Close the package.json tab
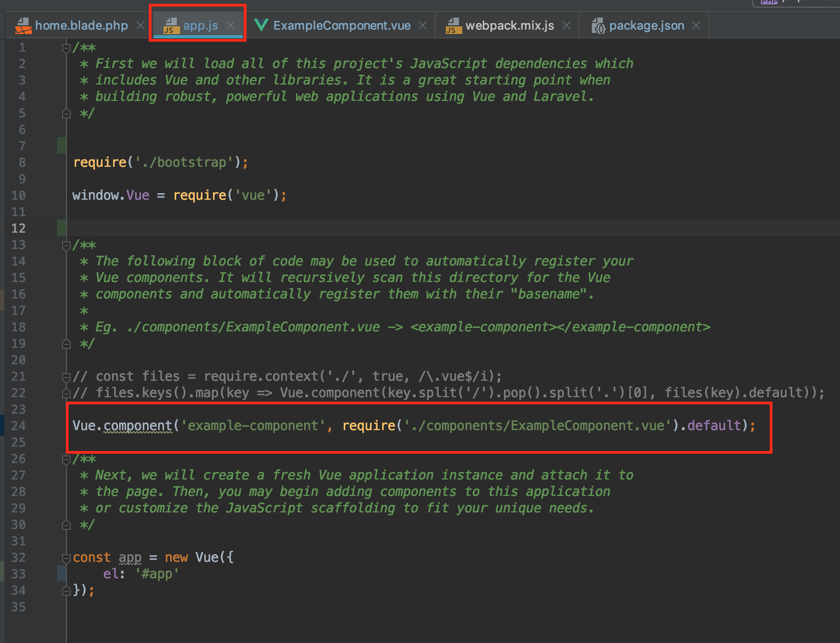 (x=696, y=25)
